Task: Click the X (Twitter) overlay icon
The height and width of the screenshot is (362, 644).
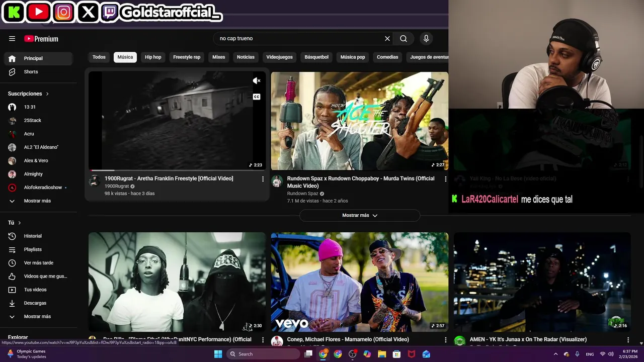Action: [89, 12]
